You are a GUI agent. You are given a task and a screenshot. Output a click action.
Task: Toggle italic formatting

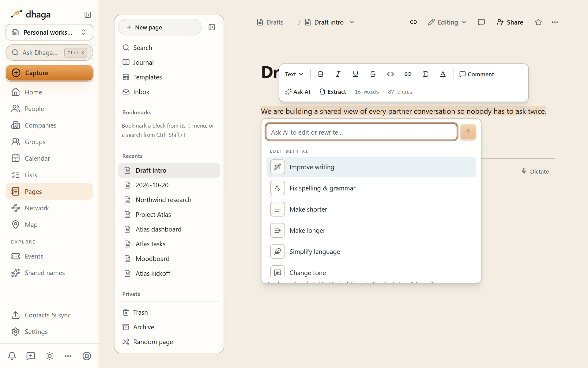pyautogui.click(x=338, y=74)
